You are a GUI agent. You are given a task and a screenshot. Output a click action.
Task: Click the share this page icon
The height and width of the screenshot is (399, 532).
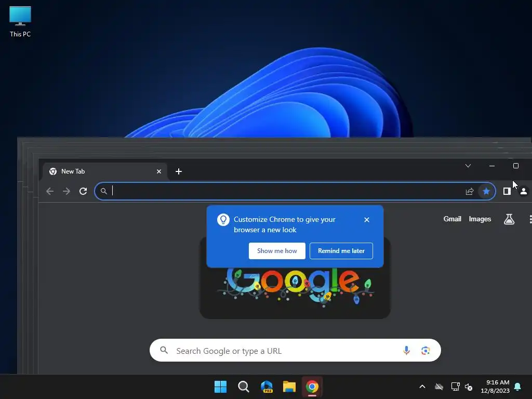[470, 191]
